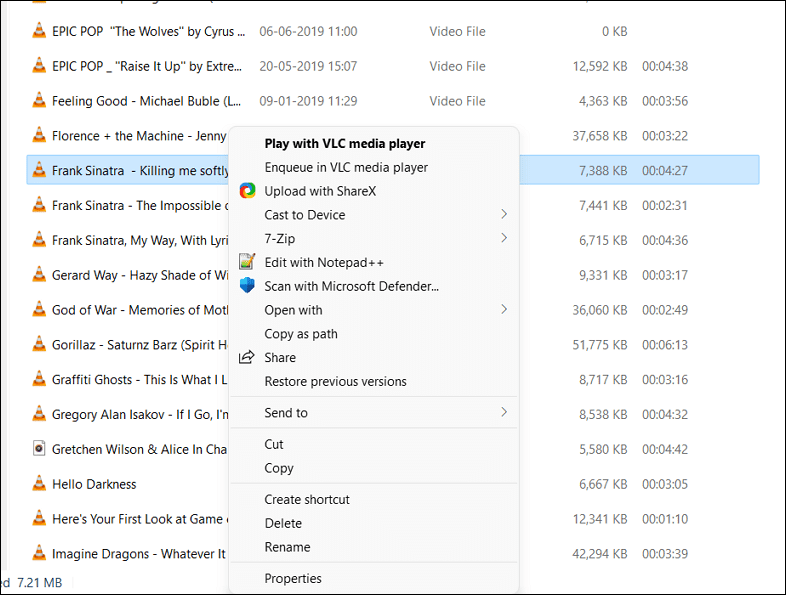Click VLC icon for Frank Sinatra The Impossible
This screenshot has width=786, height=595.
(39, 205)
